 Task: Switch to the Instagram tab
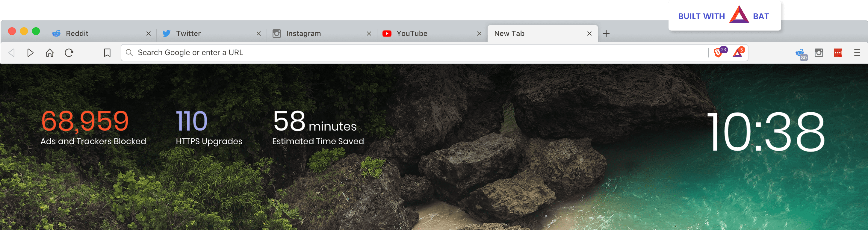pyautogui.click(x=322, y=33)
